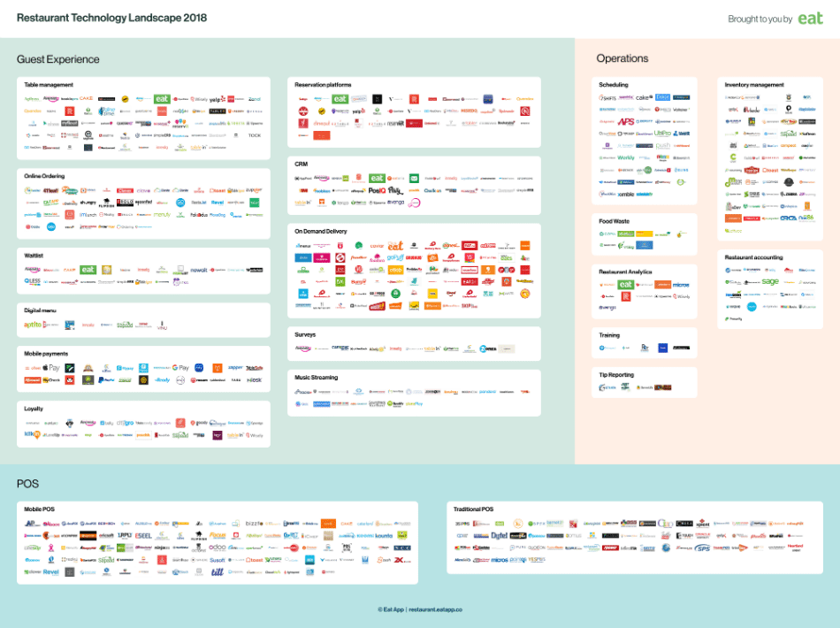Select the aptito logo in Digital menu
This screenshot has height=628, width=840.
[33, 325]
